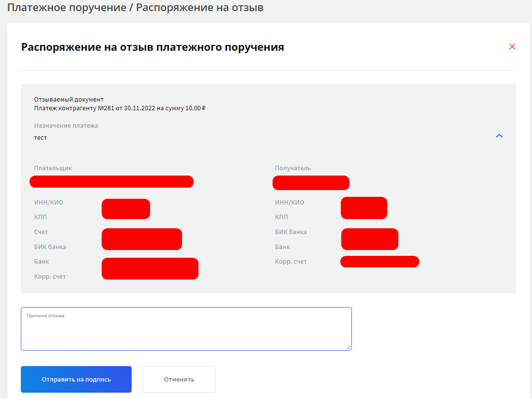This screenshot has width=532, height=398.
Task: Click the Отзываемый документ label
Action: (69, 99)
